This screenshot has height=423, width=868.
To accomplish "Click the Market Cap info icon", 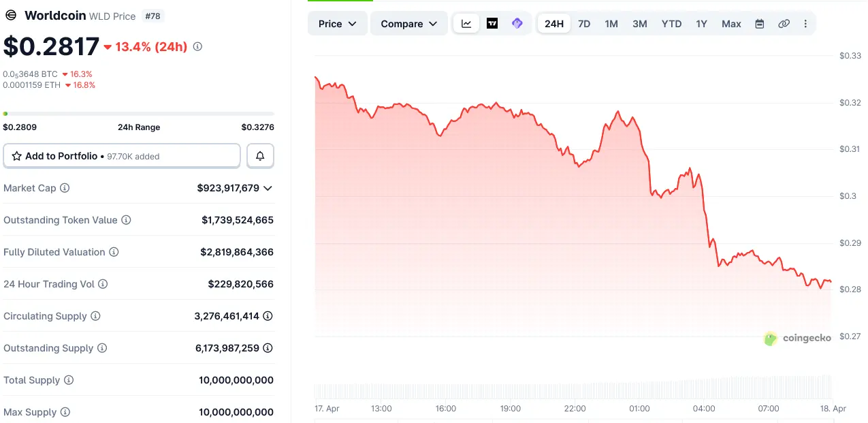I will click(64, 188).
